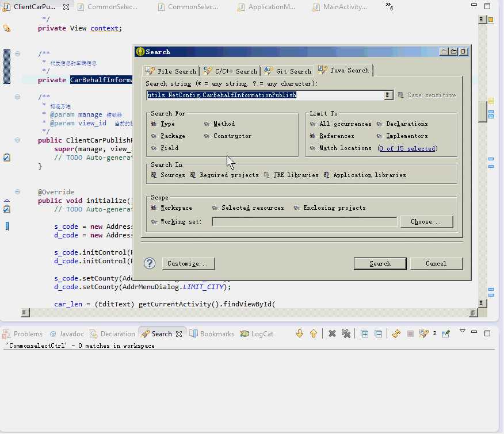Open previous searches dropdown arrow
This screenshot has width=504, height=434.
point(434,333)
